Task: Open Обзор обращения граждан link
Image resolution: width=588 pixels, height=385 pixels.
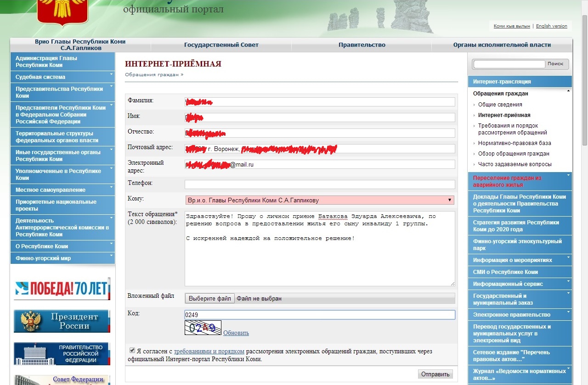Action: [514, 154]
